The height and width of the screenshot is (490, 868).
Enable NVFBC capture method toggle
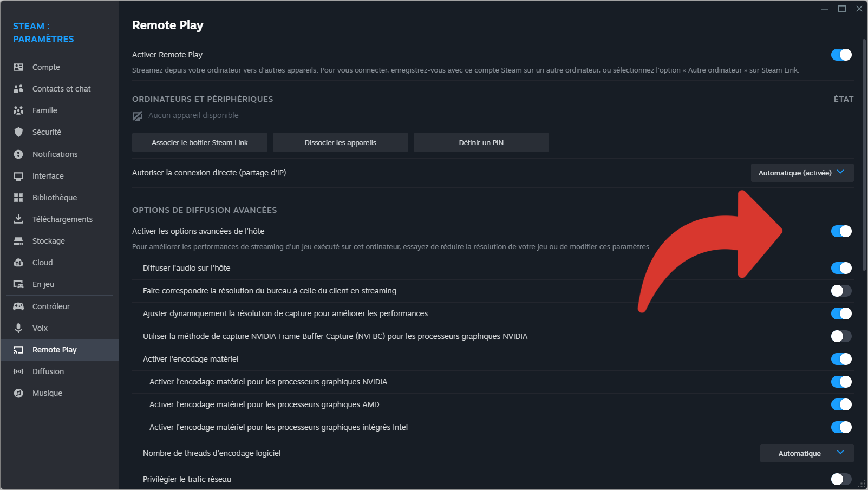point(841,336)
